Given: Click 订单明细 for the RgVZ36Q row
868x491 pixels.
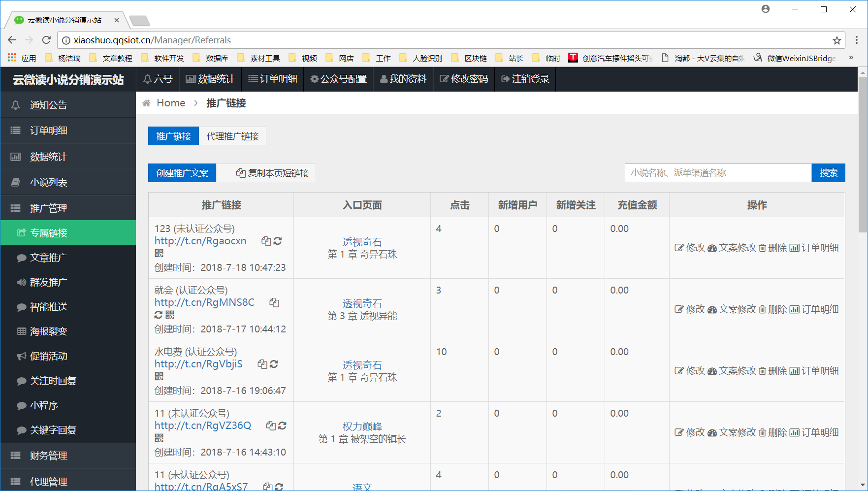Looking at the screenshot, I should [x=814, y=432].
